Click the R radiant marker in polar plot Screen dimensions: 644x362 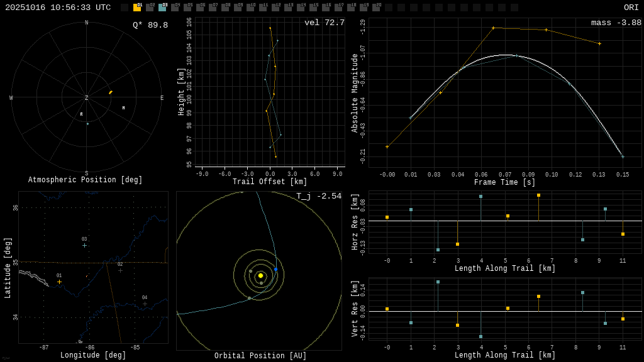pos(81,114)
